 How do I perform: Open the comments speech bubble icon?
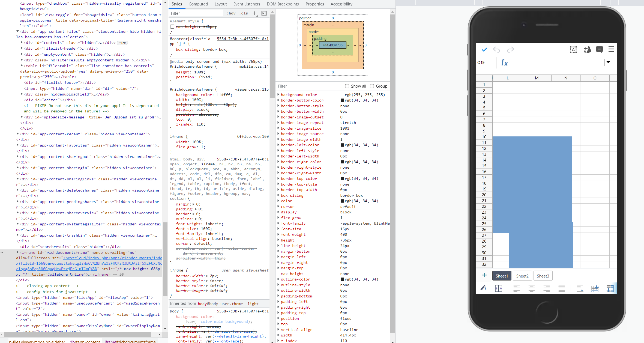(x=600, y=49)
